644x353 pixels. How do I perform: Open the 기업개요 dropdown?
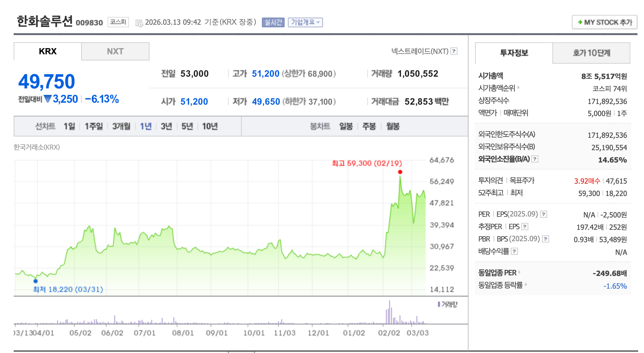pos(305,22)
